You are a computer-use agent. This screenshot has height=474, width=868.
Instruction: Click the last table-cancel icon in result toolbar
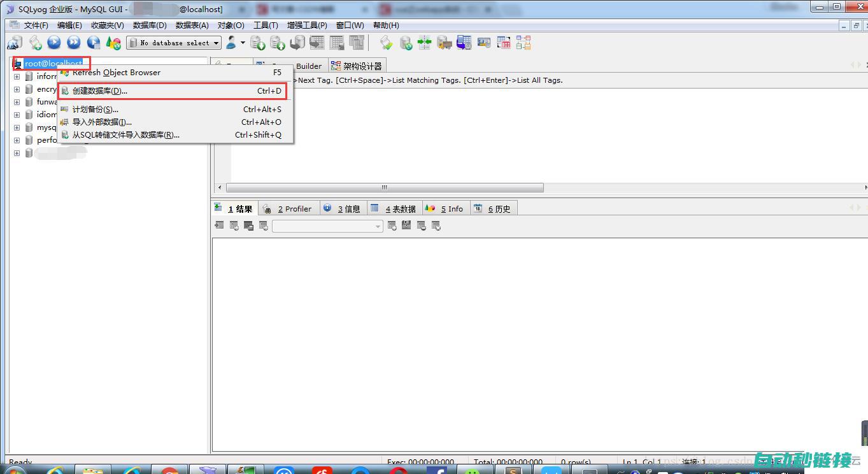pyautogui.click(x=436, y=226)
